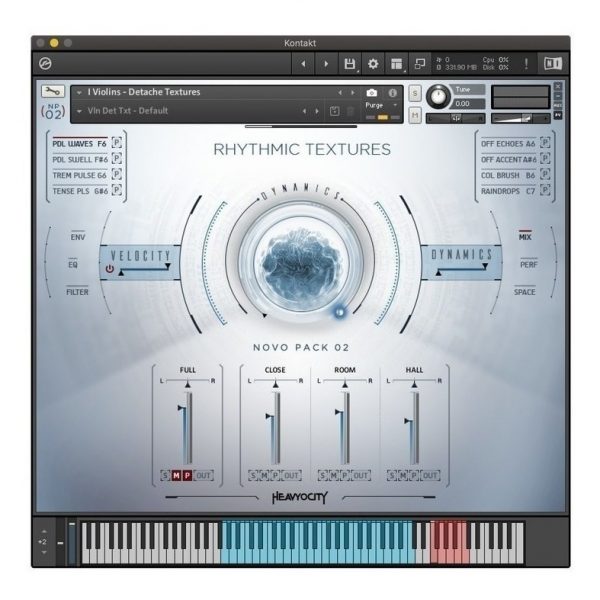Purge COL BRUSH with P button
The image size is (600, 600).
pos(545,174)
